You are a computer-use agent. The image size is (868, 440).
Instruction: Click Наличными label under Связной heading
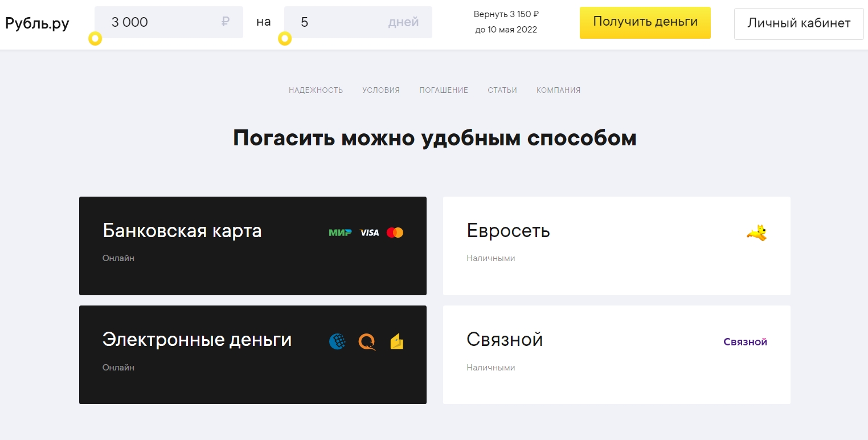click(491, 368)
